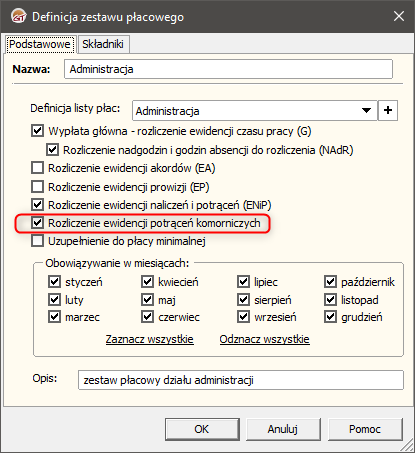
Task: Select the Podstawowe tab
Action: click(40, 44)
